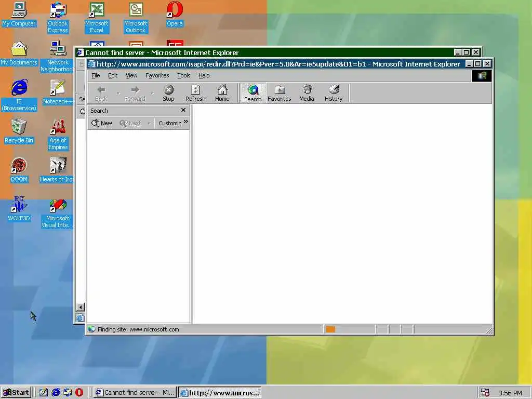
Task: Open the Favorites menu
Action: 157,75
